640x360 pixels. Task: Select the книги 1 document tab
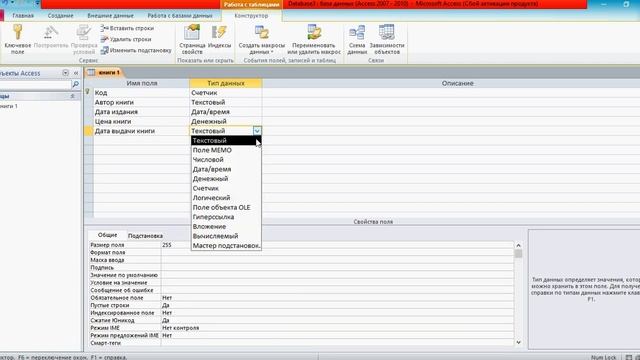[104, 73]
